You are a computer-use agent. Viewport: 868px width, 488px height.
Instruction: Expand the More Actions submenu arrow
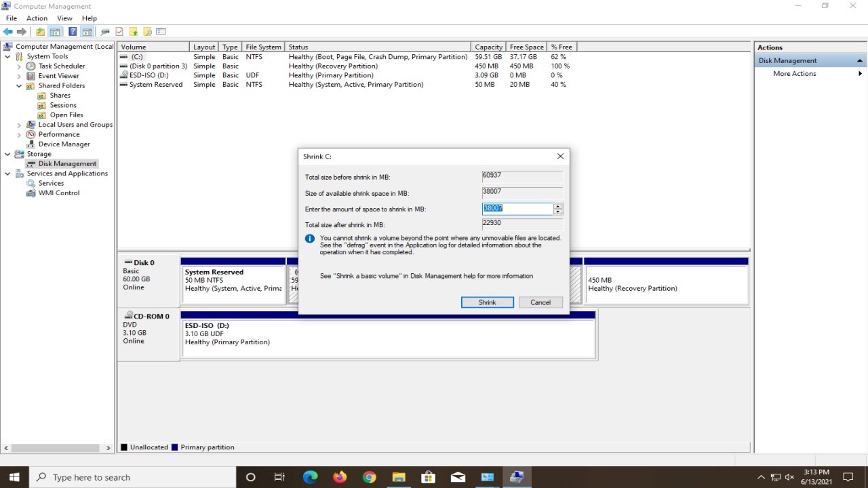860,73
